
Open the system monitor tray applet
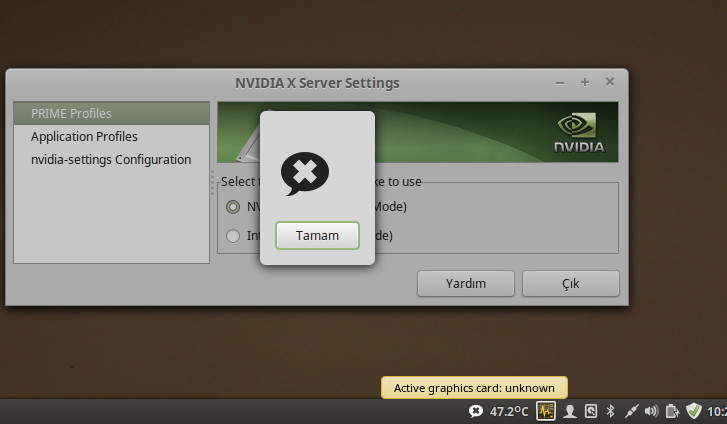pyautogui.click(x=546, y=411)
